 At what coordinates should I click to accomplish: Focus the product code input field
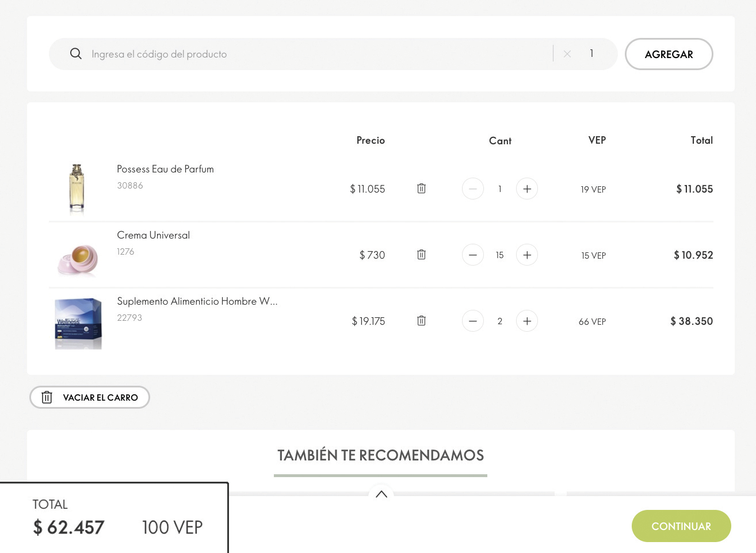[x=316, y=54]
